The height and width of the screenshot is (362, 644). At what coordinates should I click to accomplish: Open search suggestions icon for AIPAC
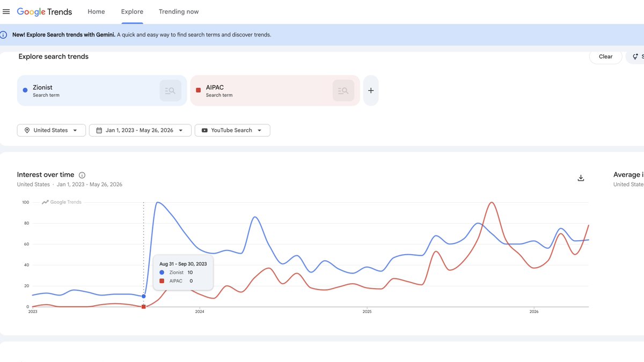343,91
